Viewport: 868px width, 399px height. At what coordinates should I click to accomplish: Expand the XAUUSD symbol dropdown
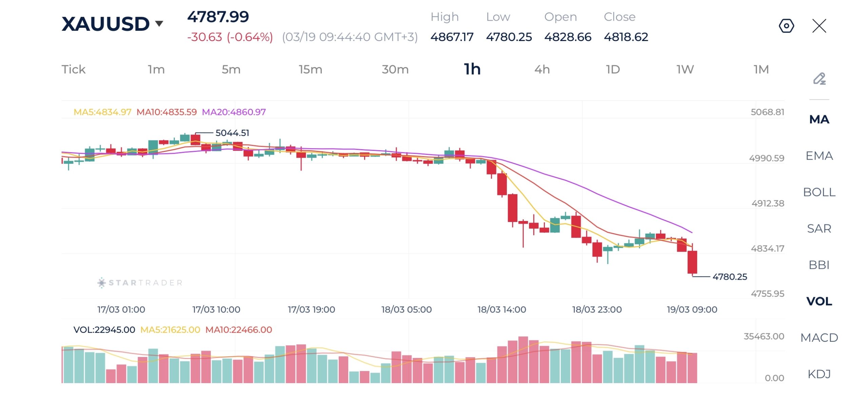tap(159, 24)
